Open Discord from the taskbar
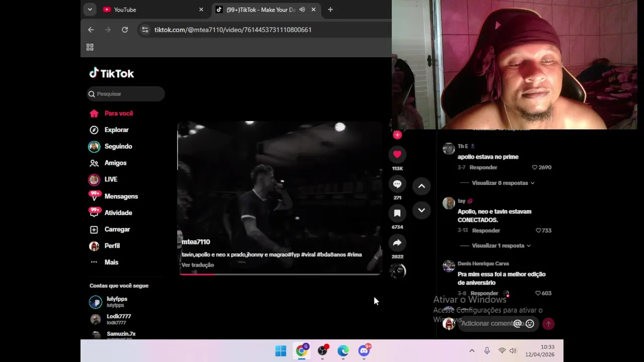The height and width of the screenshot is (362, 644). click(x=364, y=351)
